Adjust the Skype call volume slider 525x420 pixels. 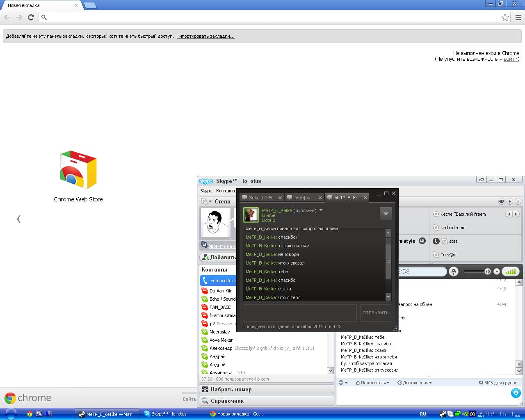[x=477, y=272]
